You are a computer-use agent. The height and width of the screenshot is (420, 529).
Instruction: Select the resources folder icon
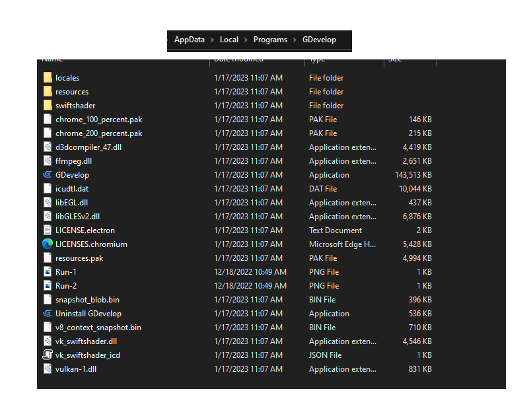pos(48,91)
